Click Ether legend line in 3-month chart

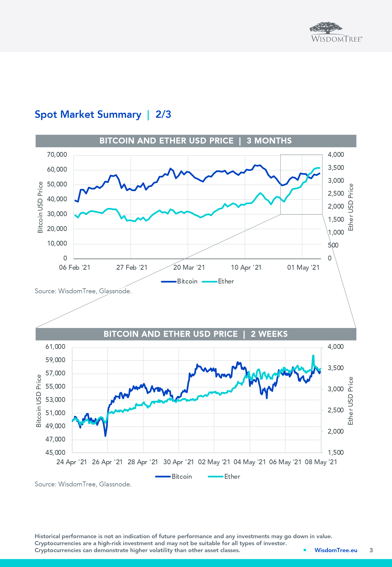[210, 282]
